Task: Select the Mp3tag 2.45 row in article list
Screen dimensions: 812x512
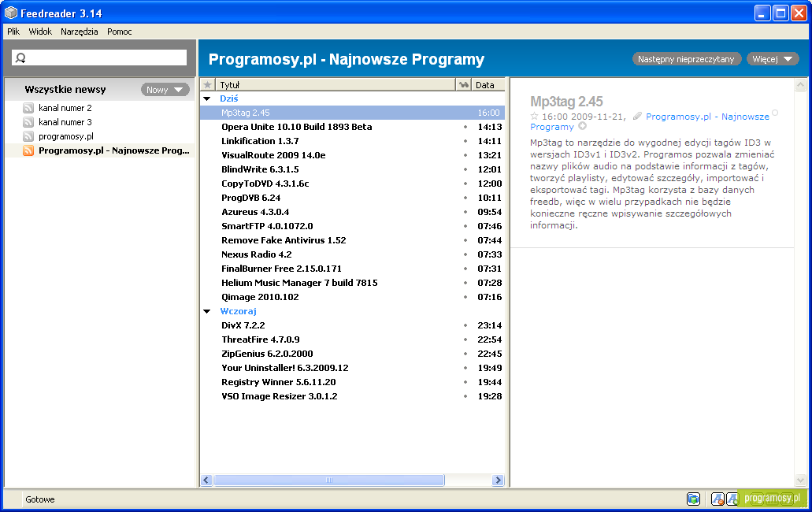Action: [x=352, y=113]
